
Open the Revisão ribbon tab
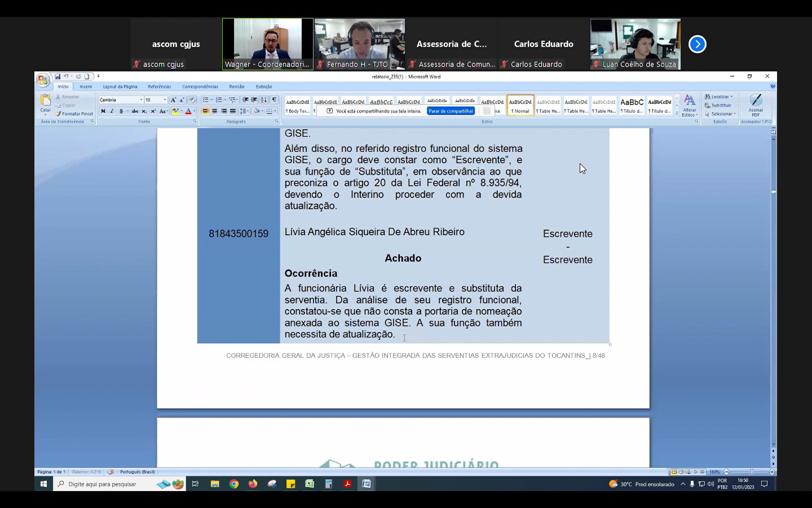pyautogui.click(x=236, y=87)
